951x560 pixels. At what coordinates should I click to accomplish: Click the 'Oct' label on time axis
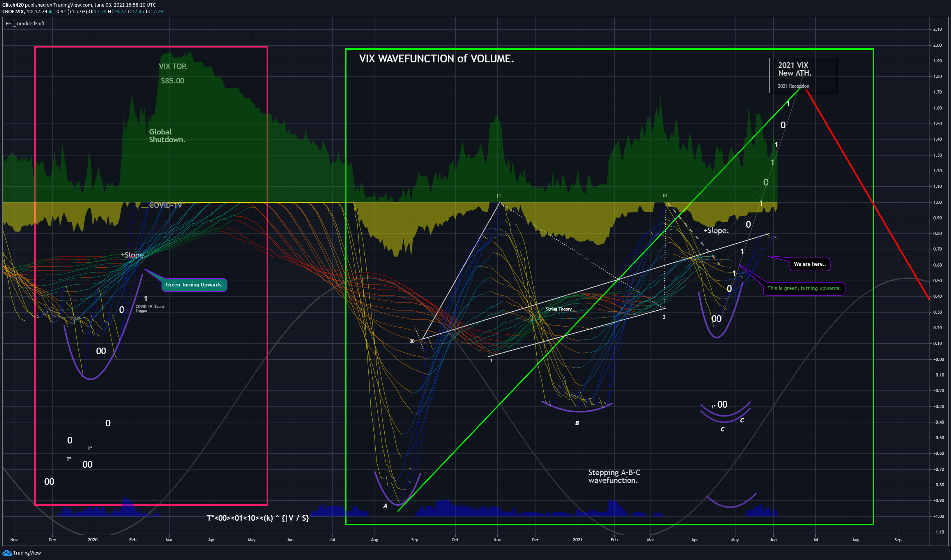(455, 540)
